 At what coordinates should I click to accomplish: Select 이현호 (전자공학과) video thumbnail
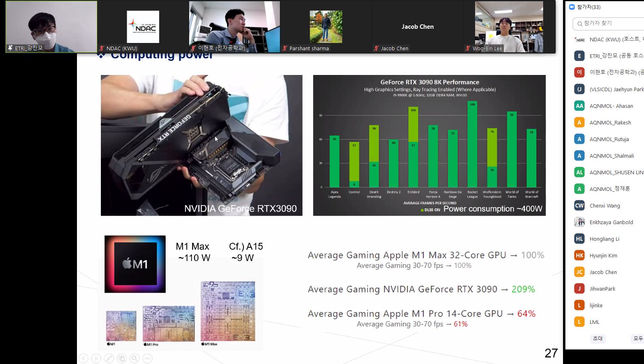point(235,27)
